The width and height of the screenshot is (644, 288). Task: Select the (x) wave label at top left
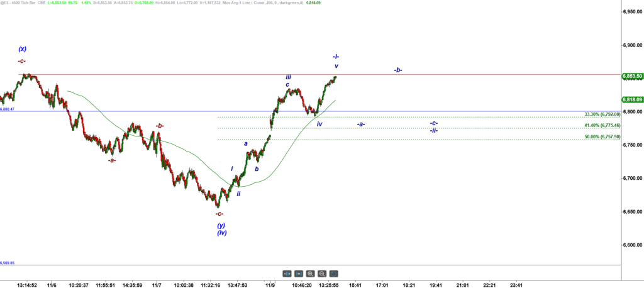tap(22, 49)
